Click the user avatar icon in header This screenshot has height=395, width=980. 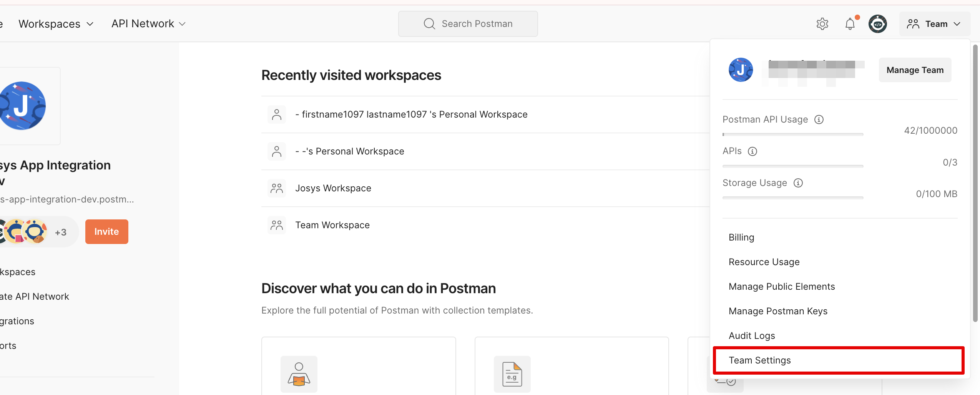(x=878, y=24)
